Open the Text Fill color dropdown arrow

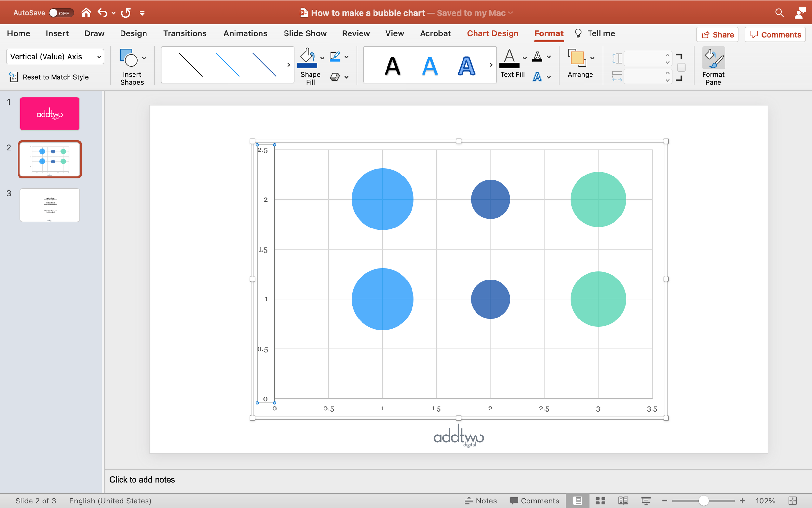click(x=525, y=58)
